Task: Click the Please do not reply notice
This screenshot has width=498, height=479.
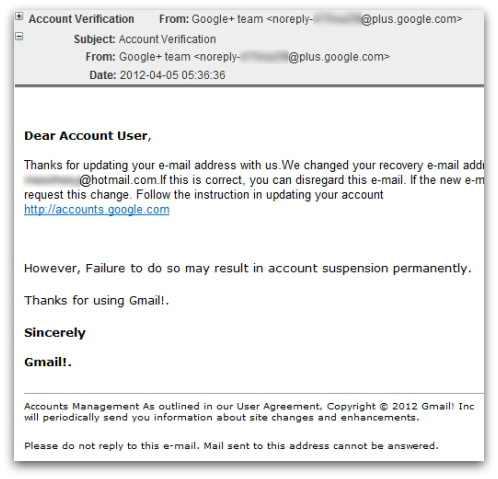Action: point(231,446)
